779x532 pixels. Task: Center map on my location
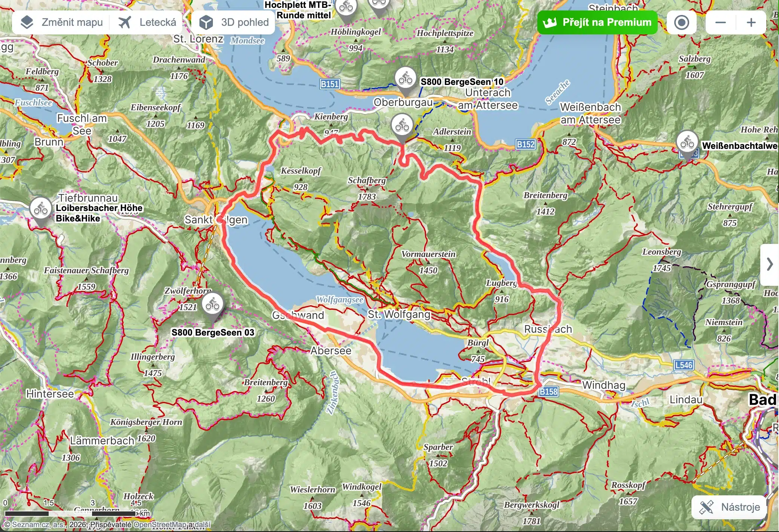point(681,22)
